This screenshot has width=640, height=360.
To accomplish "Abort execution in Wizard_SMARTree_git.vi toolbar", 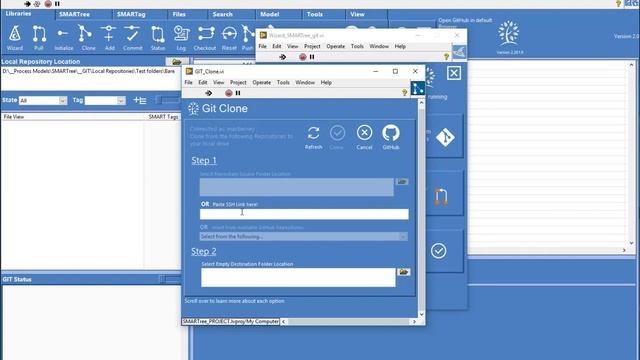I will point(302,57).
